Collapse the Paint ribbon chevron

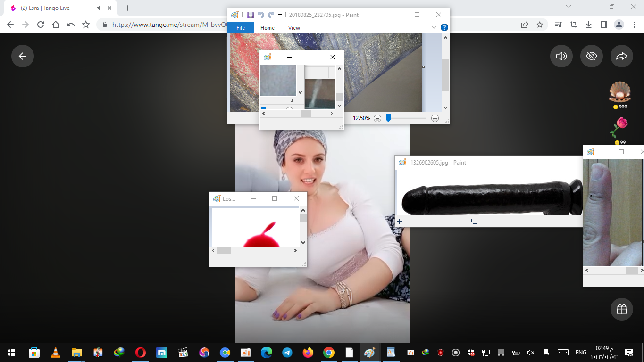(x=434, y=28)
